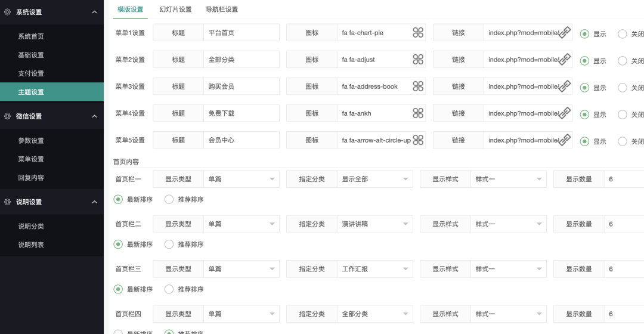Select 显示 radio for 菜单2设置

584,61
